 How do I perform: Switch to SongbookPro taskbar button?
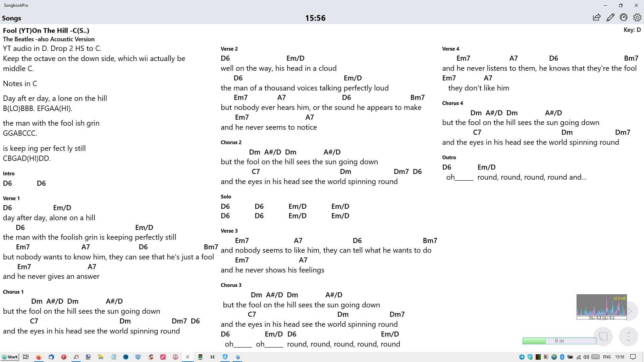[x=188, y=357]
